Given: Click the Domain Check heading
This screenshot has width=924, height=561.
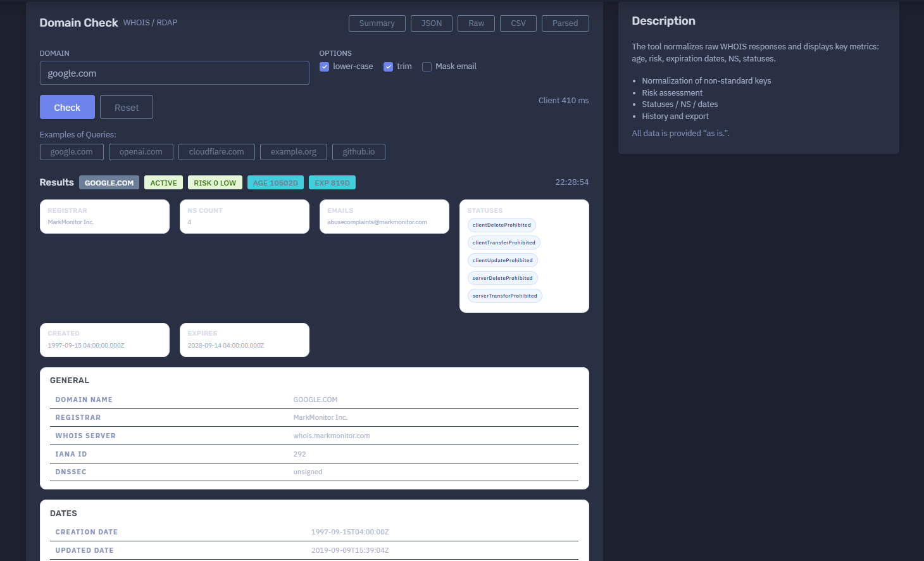Looking at the screenshot, I should (78, 23).
